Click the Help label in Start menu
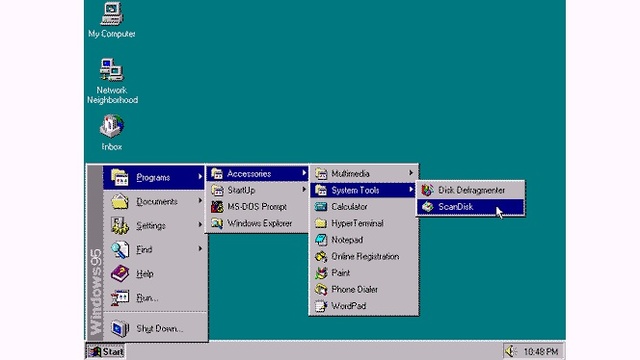 click(145, 274)
